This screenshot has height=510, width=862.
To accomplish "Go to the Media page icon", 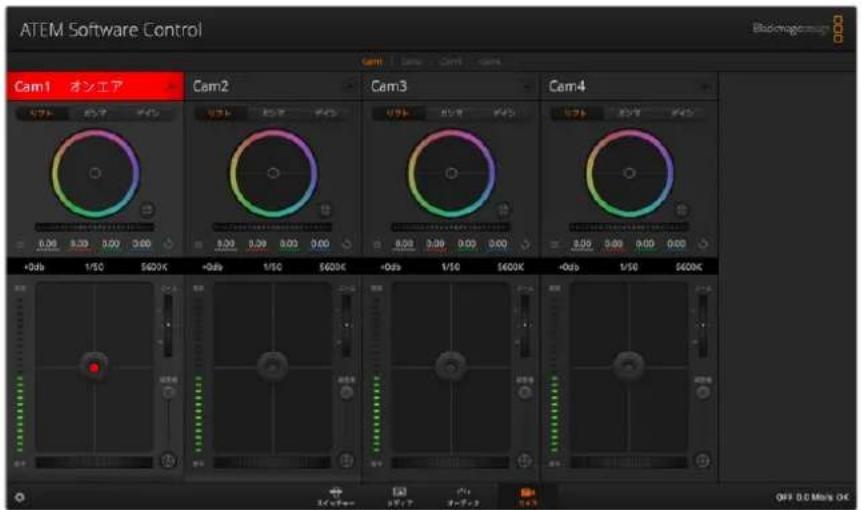I will click(400, 496).
